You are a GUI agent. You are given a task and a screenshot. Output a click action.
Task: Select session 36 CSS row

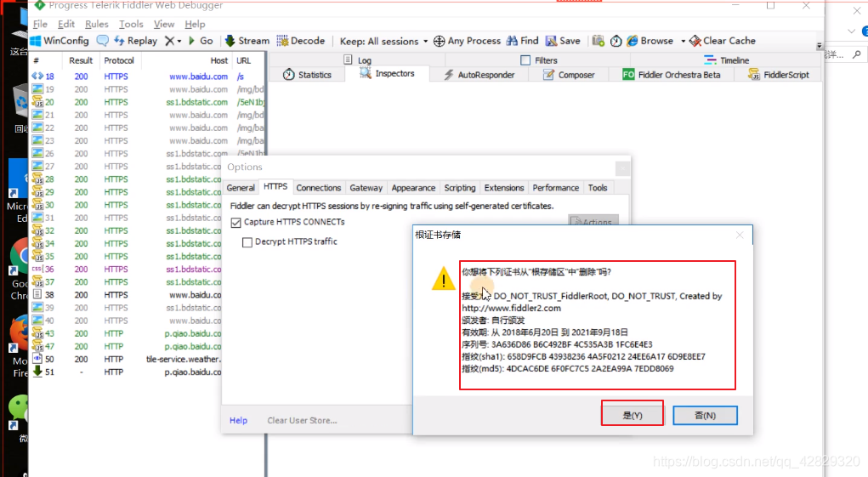coord(126,270)
